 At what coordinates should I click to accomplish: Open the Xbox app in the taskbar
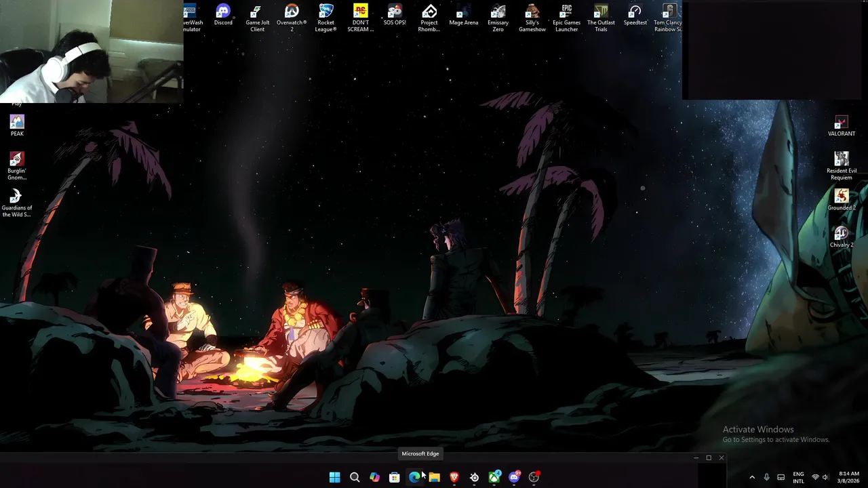[x=494, y=477]
